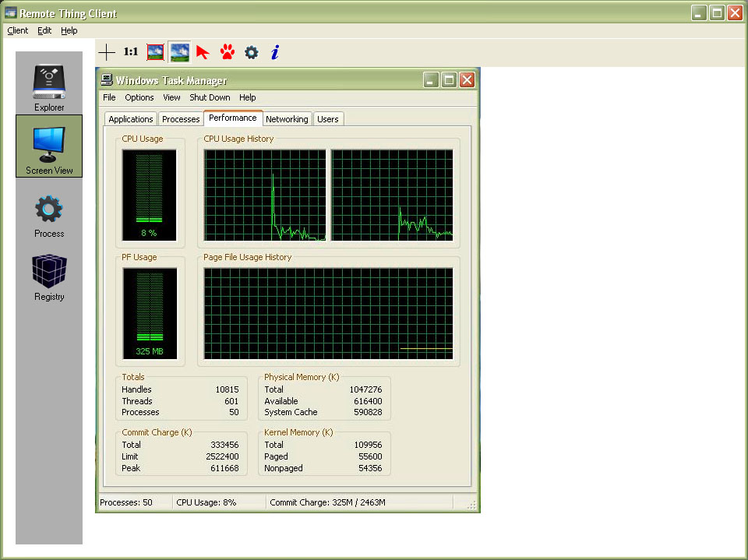748x560 pixels.
Task: Open the Task Manager Help menu
Action: [x=248, y=97]
